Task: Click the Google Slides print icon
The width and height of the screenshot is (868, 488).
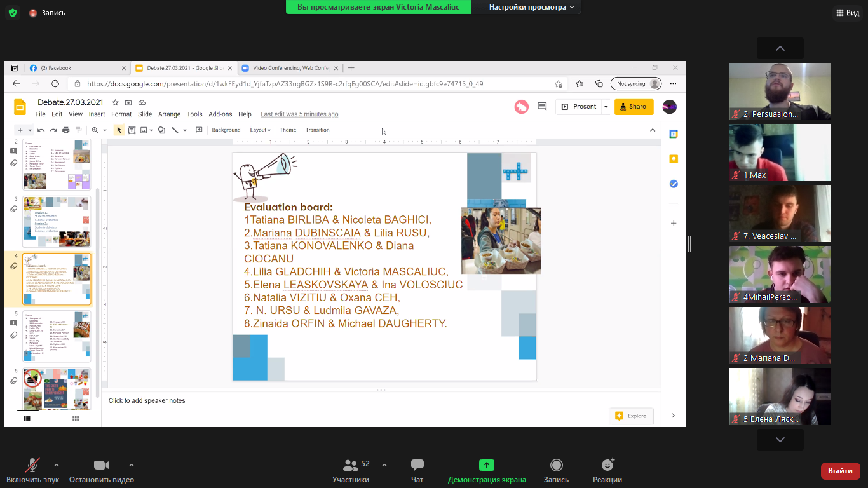Action: coord(65,130)
